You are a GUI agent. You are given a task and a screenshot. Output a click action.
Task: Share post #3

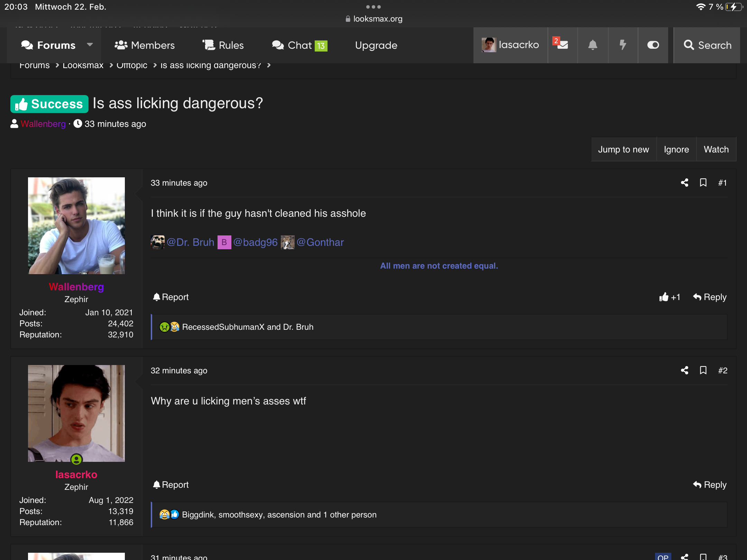[x=685, y=557]
